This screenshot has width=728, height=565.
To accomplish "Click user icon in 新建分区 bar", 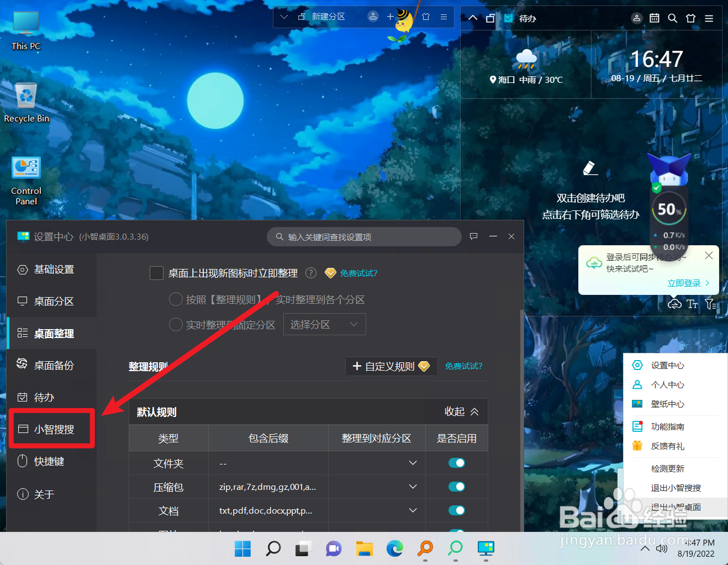I will click(373, 17).
